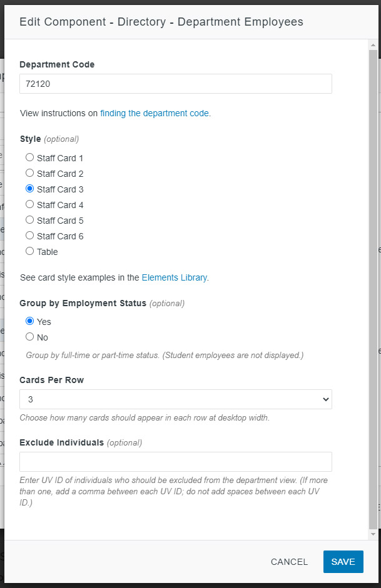Select the Table style option
The width and height of the screenshot is (381, 588).
[29, 251]
